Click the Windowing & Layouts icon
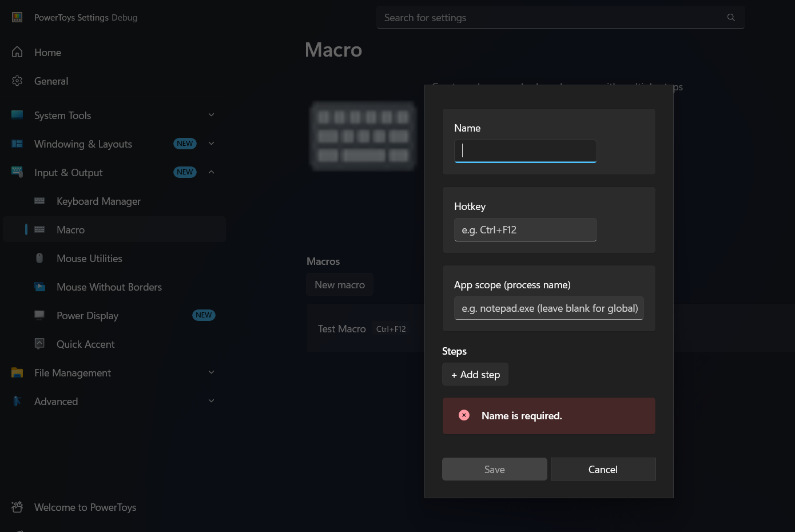795x532 pixels. point(17,144)
